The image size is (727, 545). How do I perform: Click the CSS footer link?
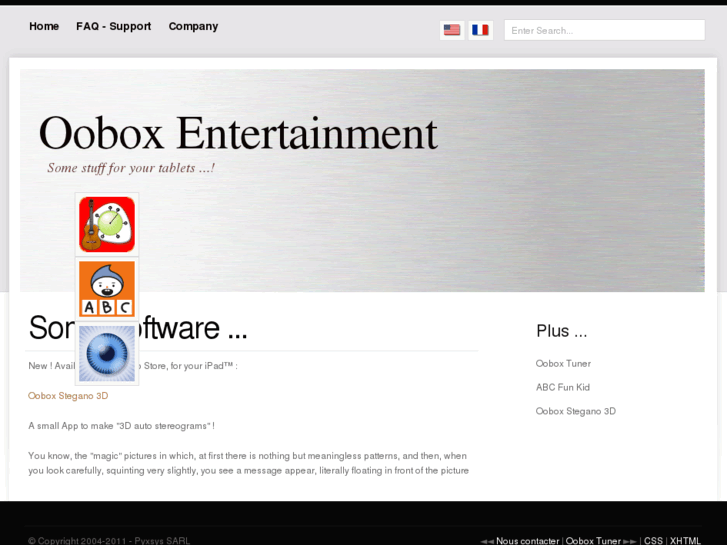653,541
